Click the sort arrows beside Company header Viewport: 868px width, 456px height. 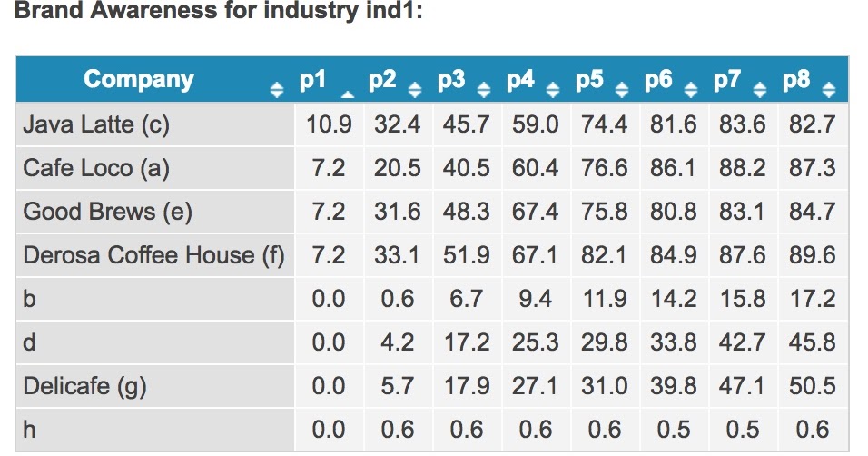276,89
